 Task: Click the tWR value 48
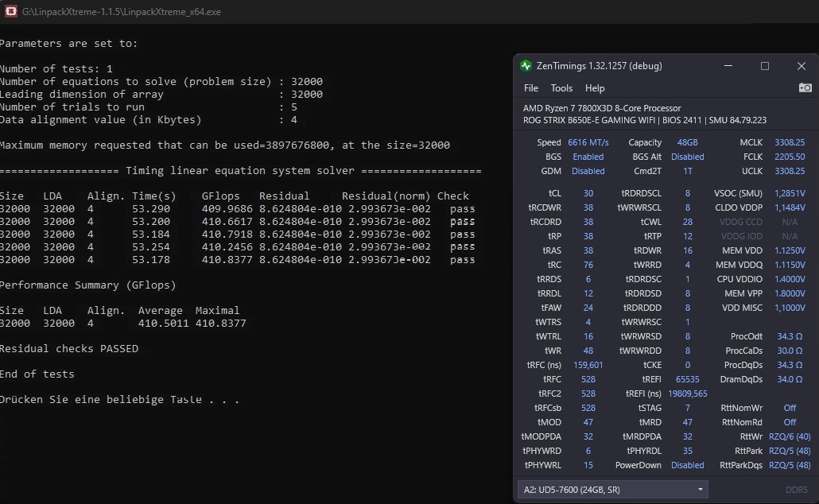pyautogui.click(x=588, y=351)
